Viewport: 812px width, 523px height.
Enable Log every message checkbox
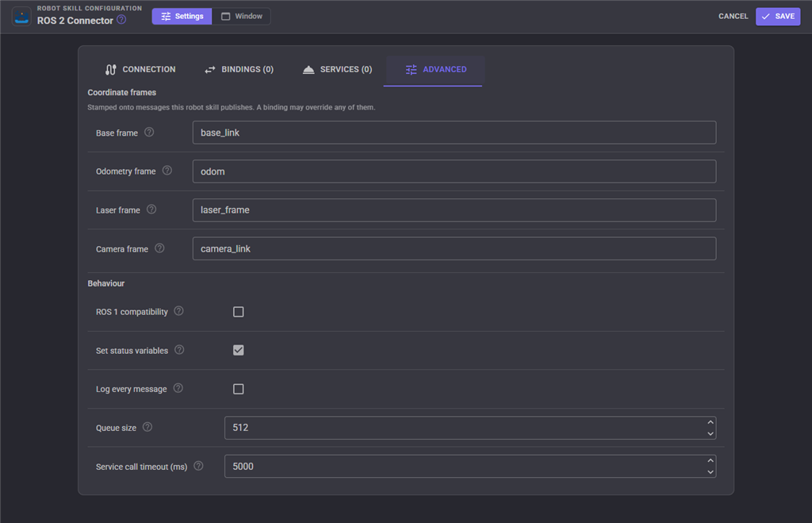[x=238, y=389]
